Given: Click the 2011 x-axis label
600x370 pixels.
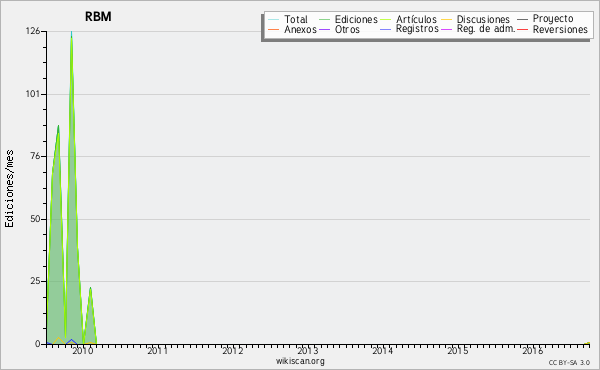Looking at the screenshot, I should 158,351.
